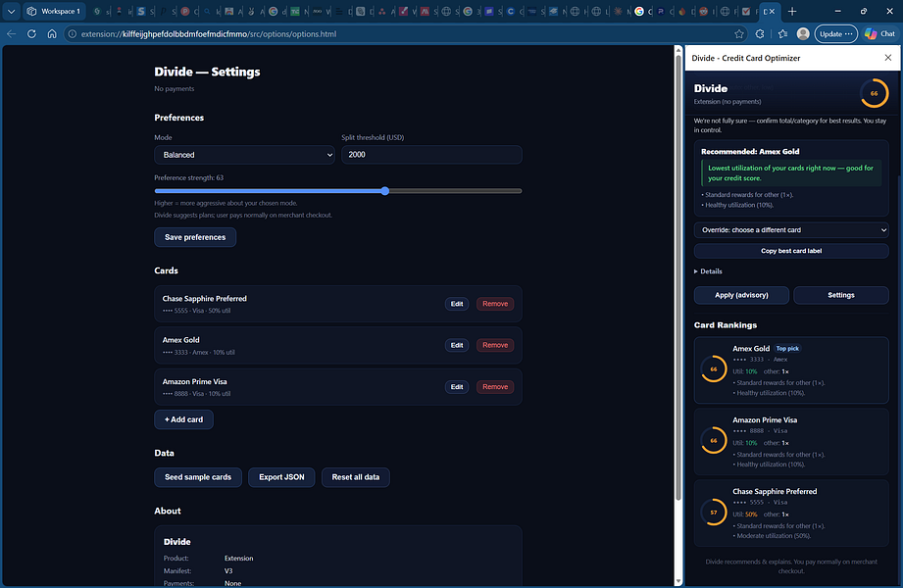
Task: Click Reset all data
Action: [355, 477]
